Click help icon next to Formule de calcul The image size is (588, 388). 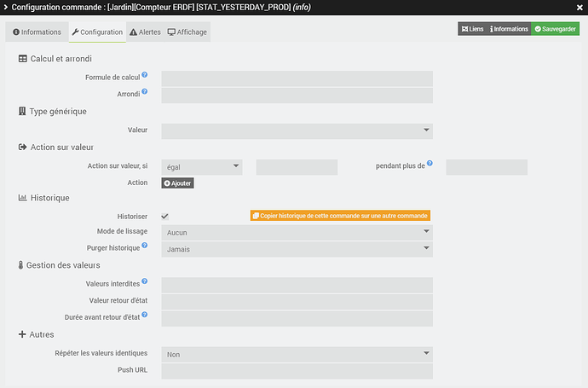(145, 76)
